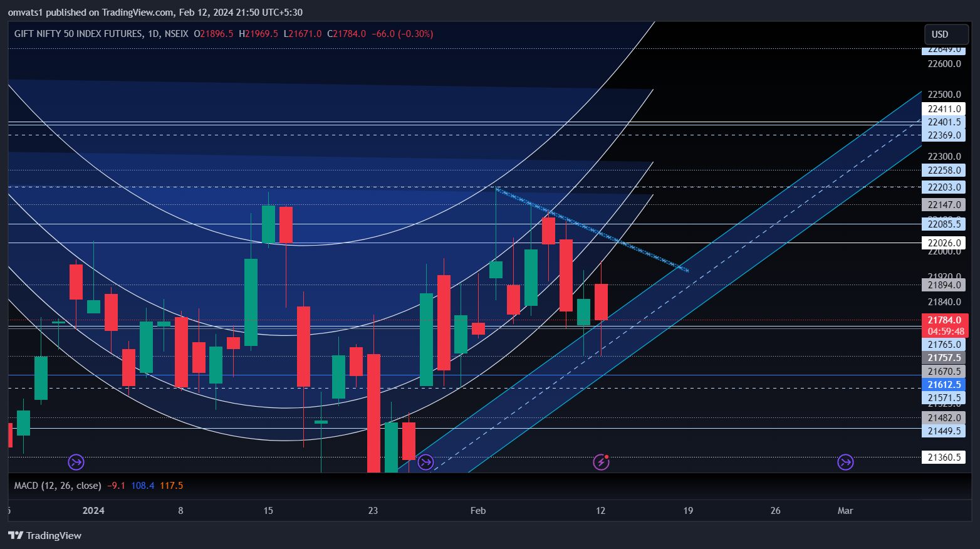Click the USD currency button

coord(946,34)
